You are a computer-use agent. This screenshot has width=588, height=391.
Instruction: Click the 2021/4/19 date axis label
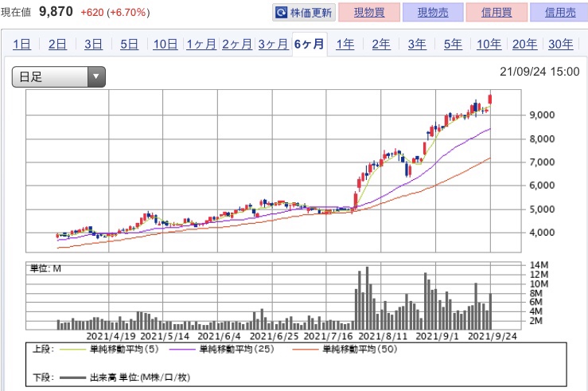(x=111, y=336)
